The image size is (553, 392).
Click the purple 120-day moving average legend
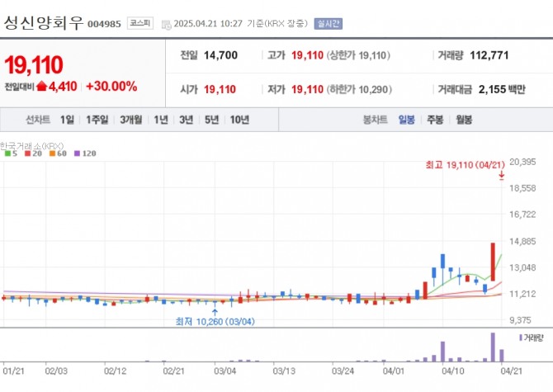coord(85,153)
